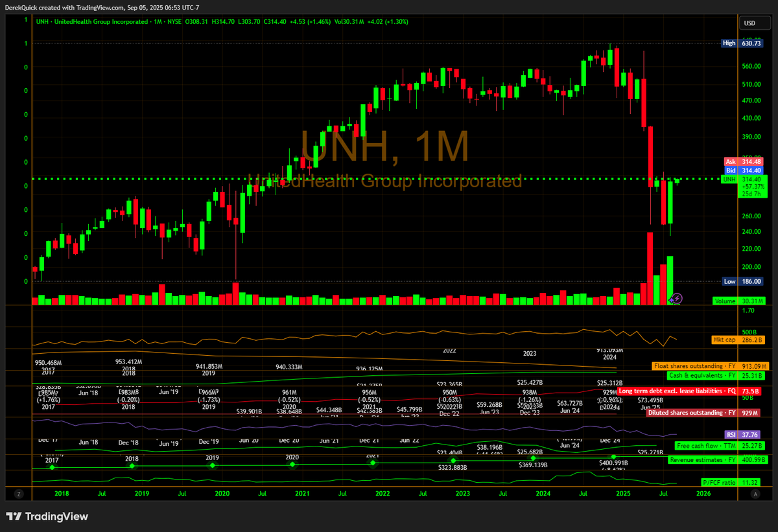Image resolution: width=778 pixels, height=532 pixels.
Task: Select the Low 186.00 price label
Action: pyautogui.click(x=744, y=281)
